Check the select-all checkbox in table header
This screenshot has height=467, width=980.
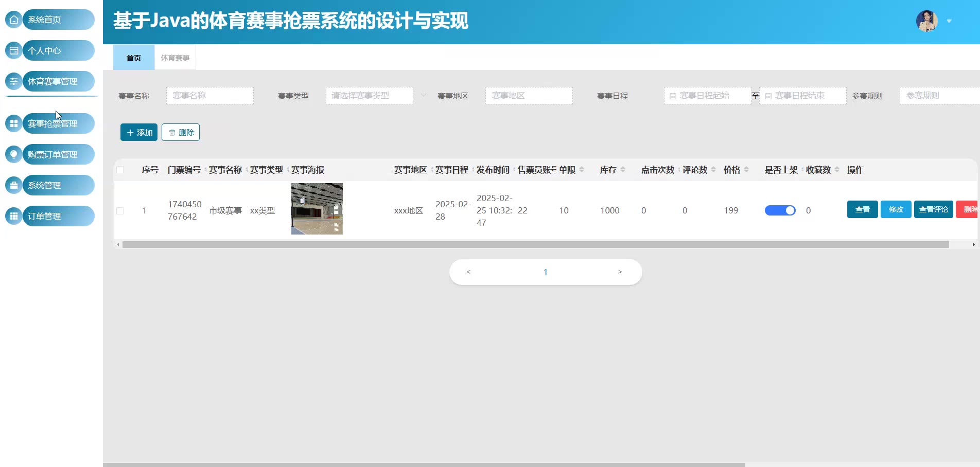pyautogui.click(x=120, y=170)
